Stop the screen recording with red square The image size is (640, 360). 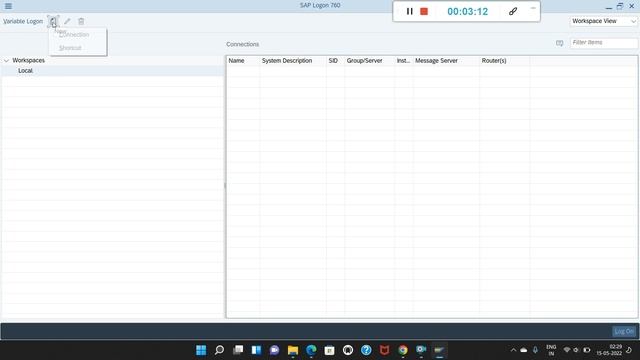[x=424, y=11]
